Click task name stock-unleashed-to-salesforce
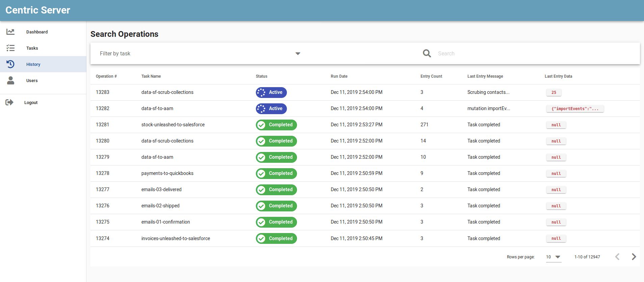The height and width of the screenshot is (282, 644). [x=173, y=125]
